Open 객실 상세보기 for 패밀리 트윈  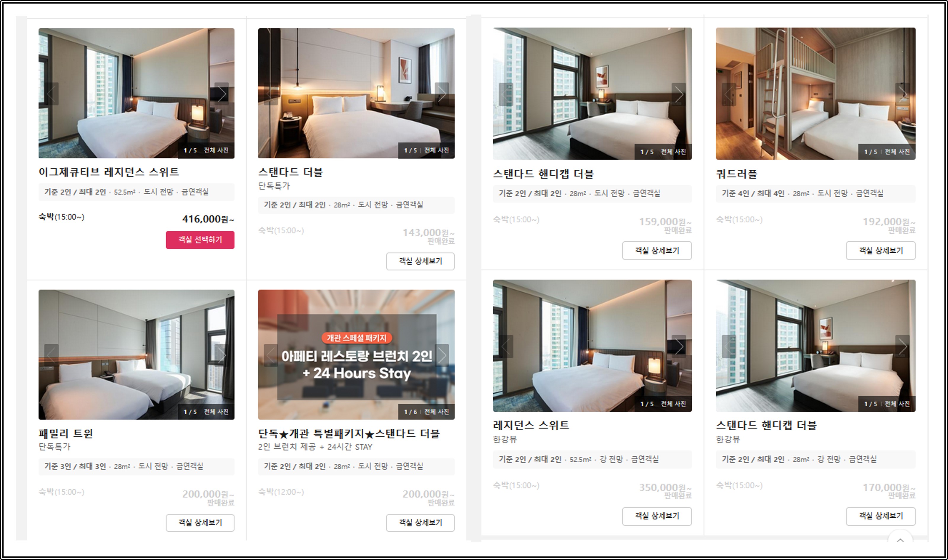pyautogui.click(x=200, y=523)
